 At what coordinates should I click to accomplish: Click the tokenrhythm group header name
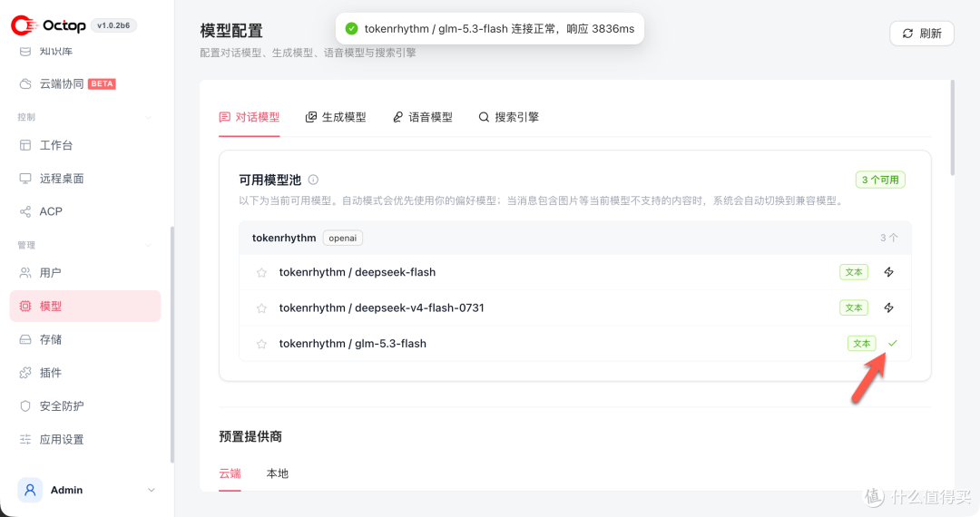[x=284, y=238]
